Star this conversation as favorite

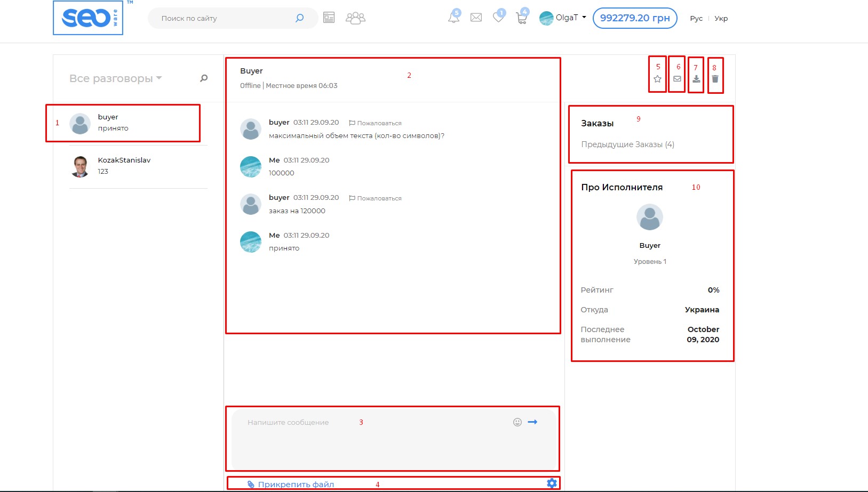tap(657, 79)
